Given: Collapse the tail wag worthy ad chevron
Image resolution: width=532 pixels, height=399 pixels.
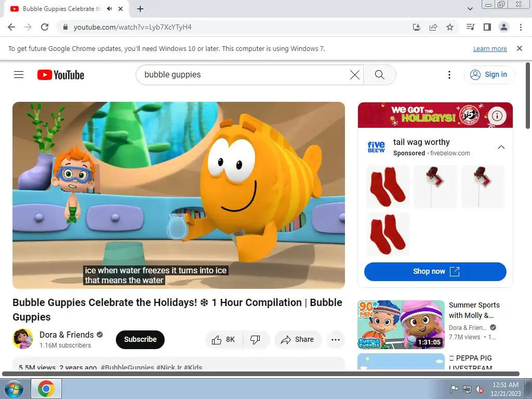Looking at the screenshot, I should (x=501, y=147).
